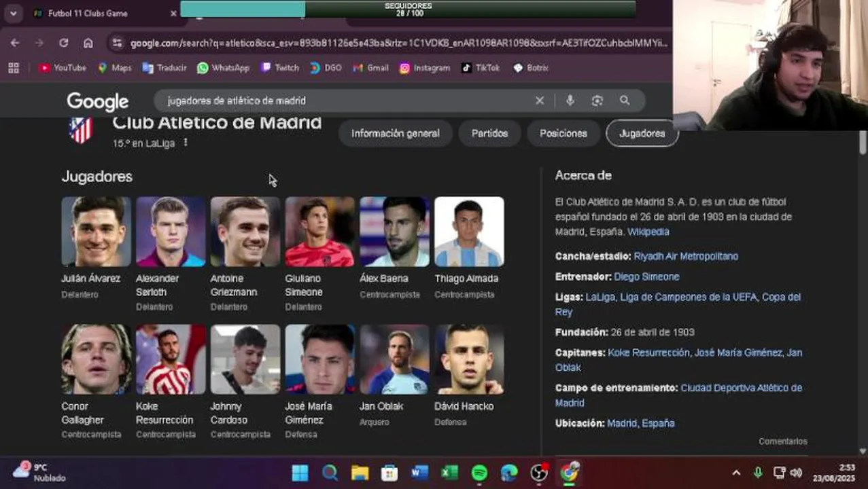Open the Windows Start menu
The image size is (868, 489).
point(300,473)
